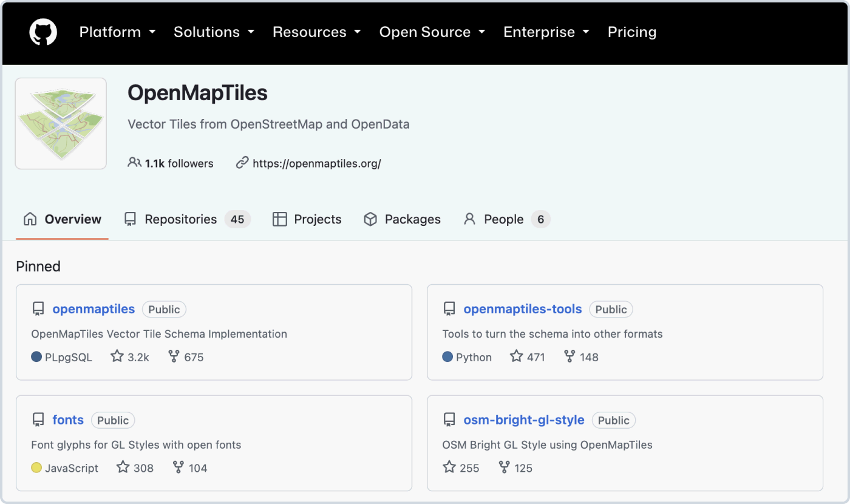850x504 pixels.
Task: Click the Repositories tab repo icon
Action: coord(130,219)
